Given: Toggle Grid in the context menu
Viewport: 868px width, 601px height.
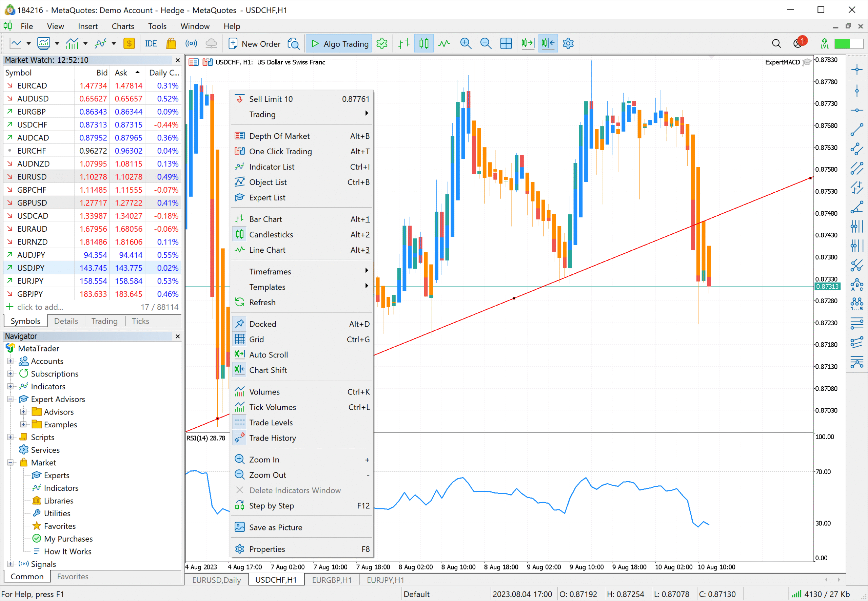Looking at the screenshot, I should click(256, 339).
